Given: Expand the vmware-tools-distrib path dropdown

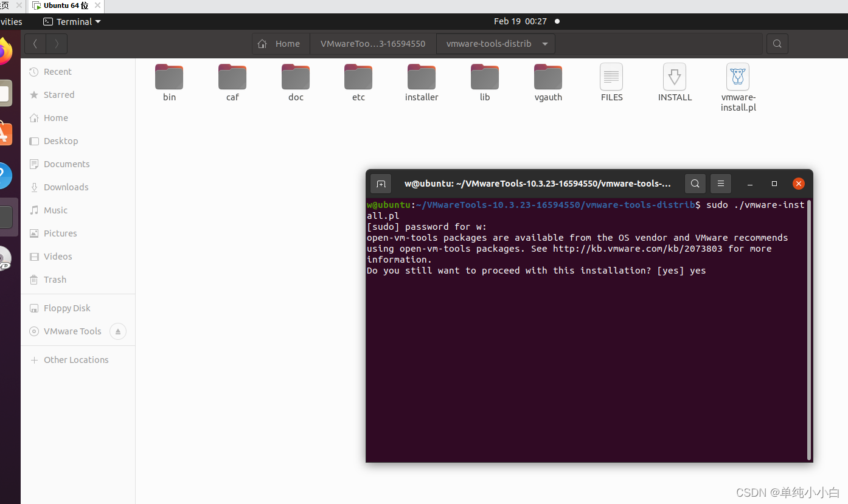Looking at the screenshot, I should pyautogui.click(x=544, y=44).
